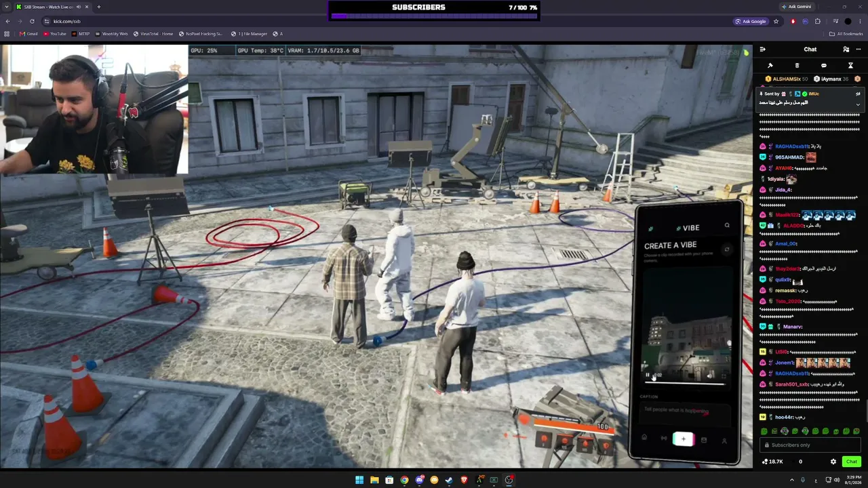Click the speech bubble icon in chat toolbar
Viewport: 868px width, 488px height.
pos(824,66)
